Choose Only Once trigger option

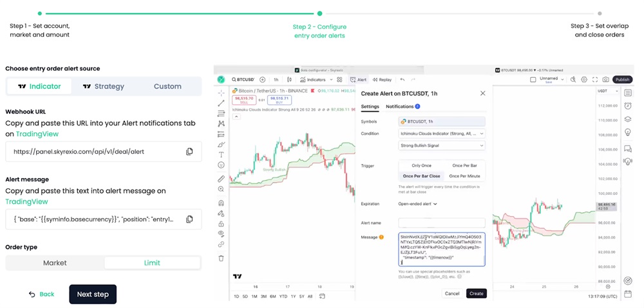(x=421, y=166)
